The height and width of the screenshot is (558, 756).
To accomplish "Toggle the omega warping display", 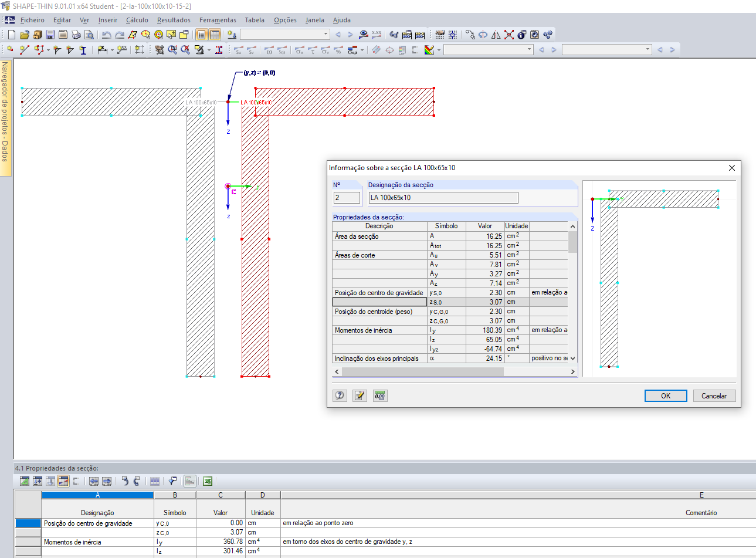I will click(269, 50).
